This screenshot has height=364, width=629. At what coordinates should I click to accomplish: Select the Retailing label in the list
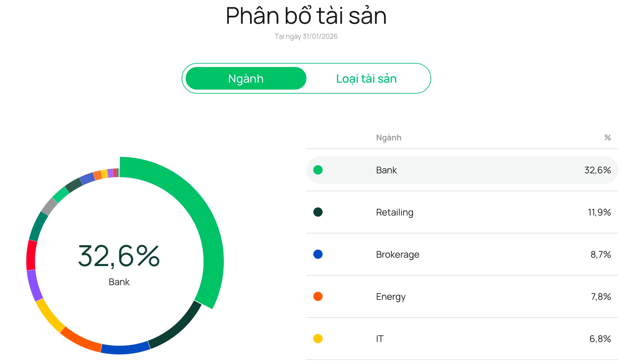pos(394,212)
